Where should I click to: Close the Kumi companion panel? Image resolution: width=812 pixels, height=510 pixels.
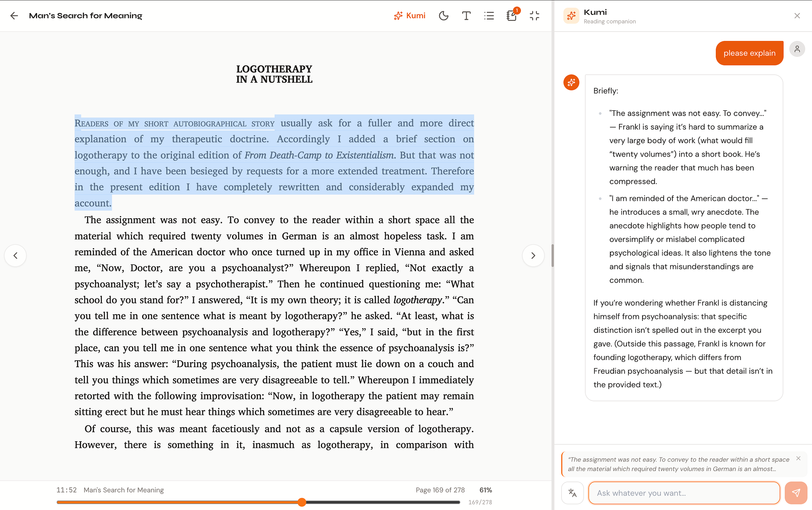coord(797,16)
